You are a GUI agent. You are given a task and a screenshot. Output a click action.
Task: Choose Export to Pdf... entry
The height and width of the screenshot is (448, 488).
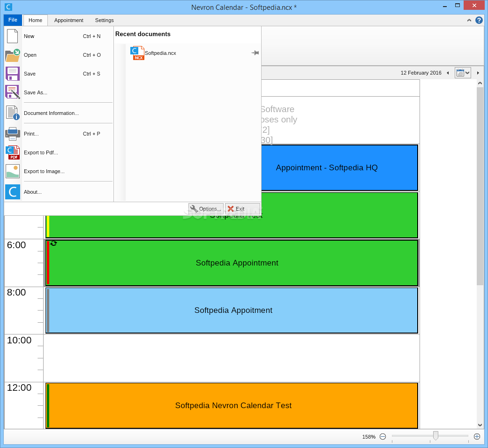[x=59, y=152]
